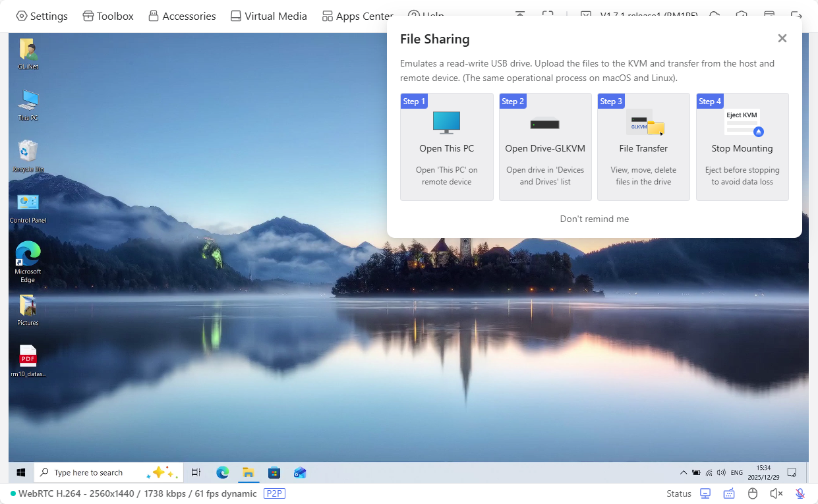Click the upload icon in the top toolbar
Viewport: 818px width, 504px height.
(520, 13)
